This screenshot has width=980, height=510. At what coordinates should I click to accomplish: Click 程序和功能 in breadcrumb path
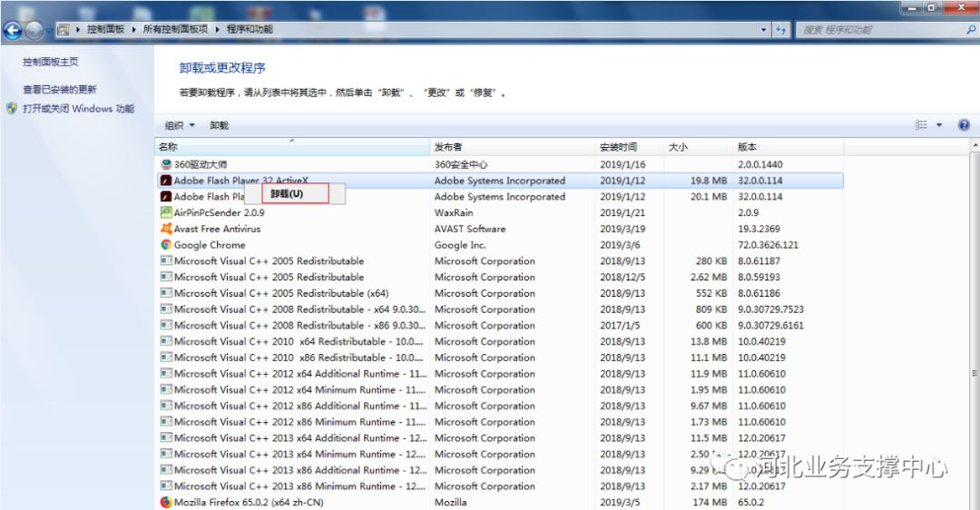[x=250, y=29]
